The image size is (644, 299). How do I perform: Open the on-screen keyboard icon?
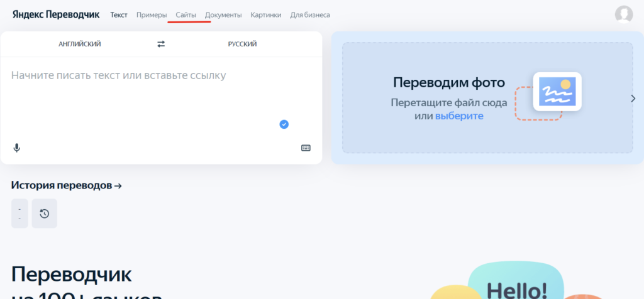click(306, 148)
